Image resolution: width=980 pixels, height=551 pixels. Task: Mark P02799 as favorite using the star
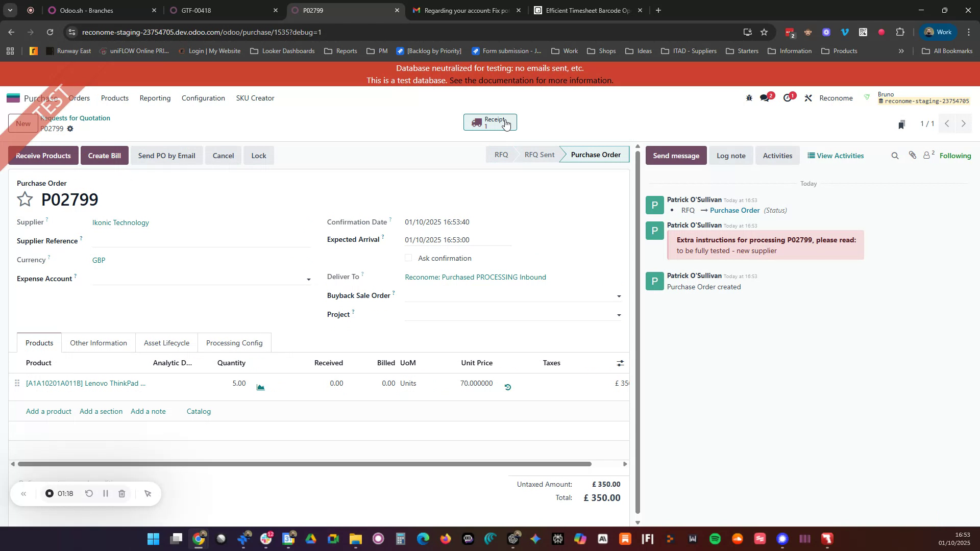[24, 199]
